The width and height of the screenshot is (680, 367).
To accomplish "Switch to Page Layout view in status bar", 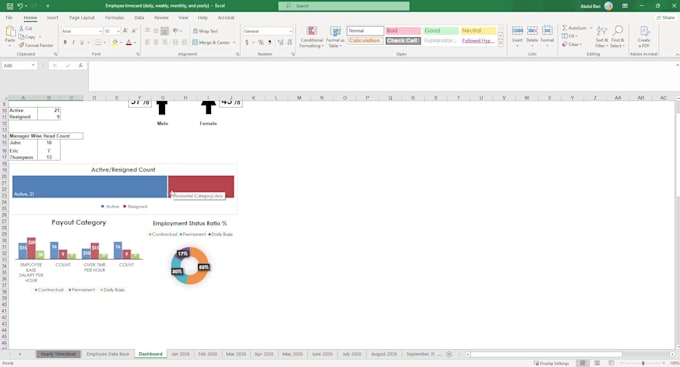I will click(597, 363).
